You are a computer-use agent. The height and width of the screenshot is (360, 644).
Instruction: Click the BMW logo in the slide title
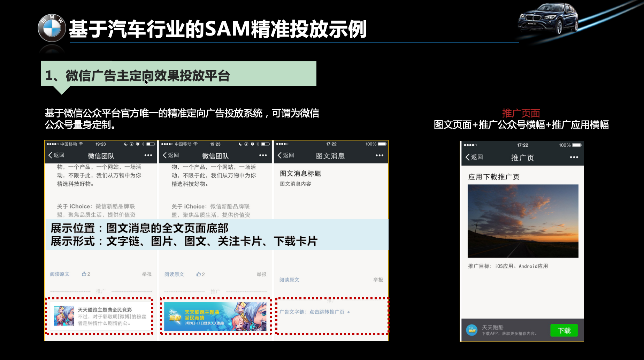tap(52, 28)
